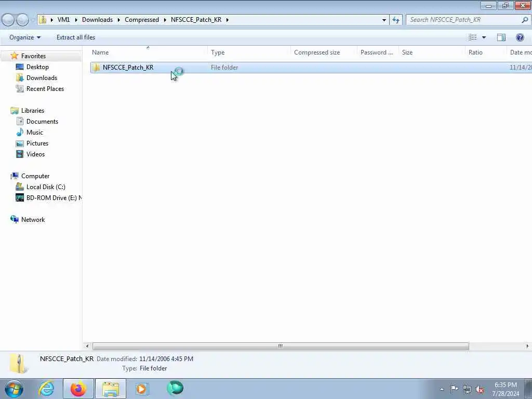Click the Music note icon
532x399 pixels.
point(20,132)
